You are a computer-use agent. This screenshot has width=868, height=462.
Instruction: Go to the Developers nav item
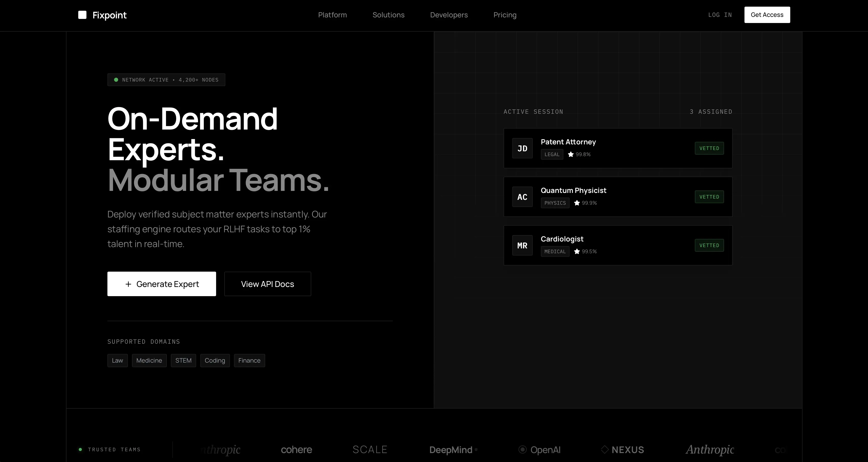[x=449, y=15]
